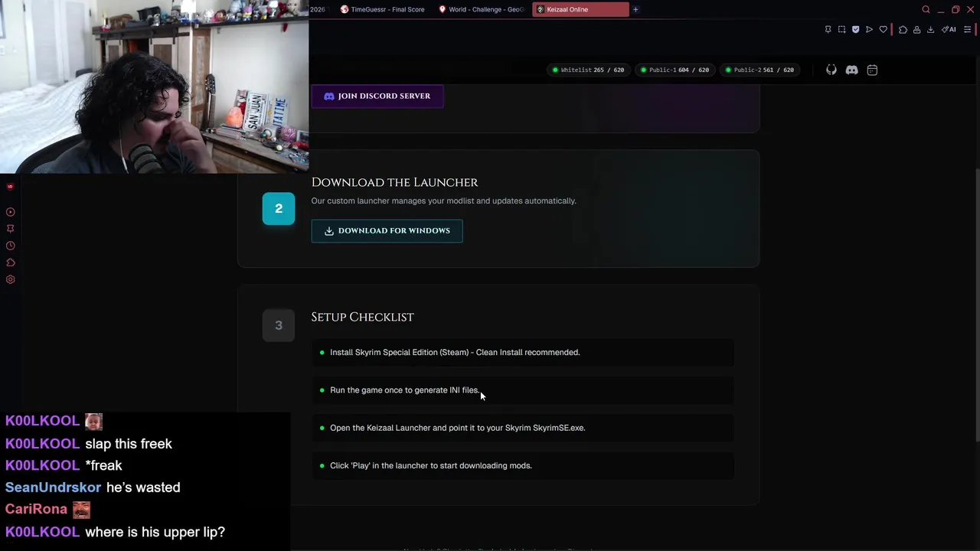The height and width of the screenshot is (551, 980).
Task: Click CariRona's chat username
Action: [36, 510]
